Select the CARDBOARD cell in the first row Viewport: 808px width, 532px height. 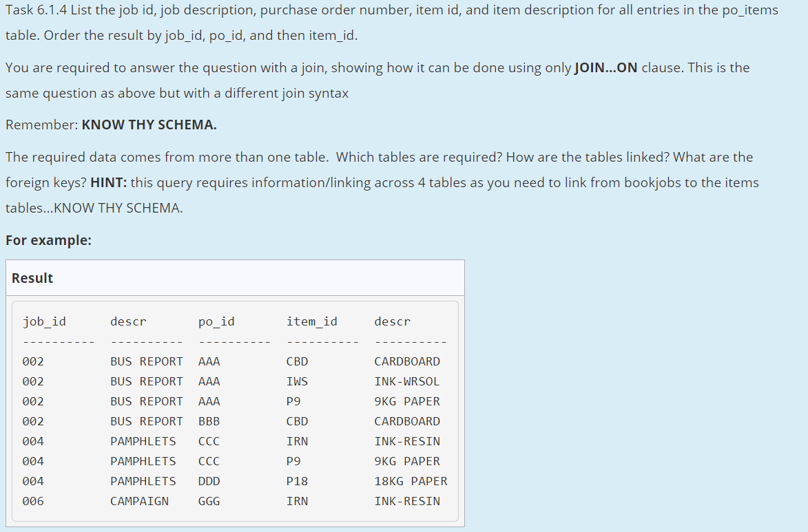[x=408, y=361]
